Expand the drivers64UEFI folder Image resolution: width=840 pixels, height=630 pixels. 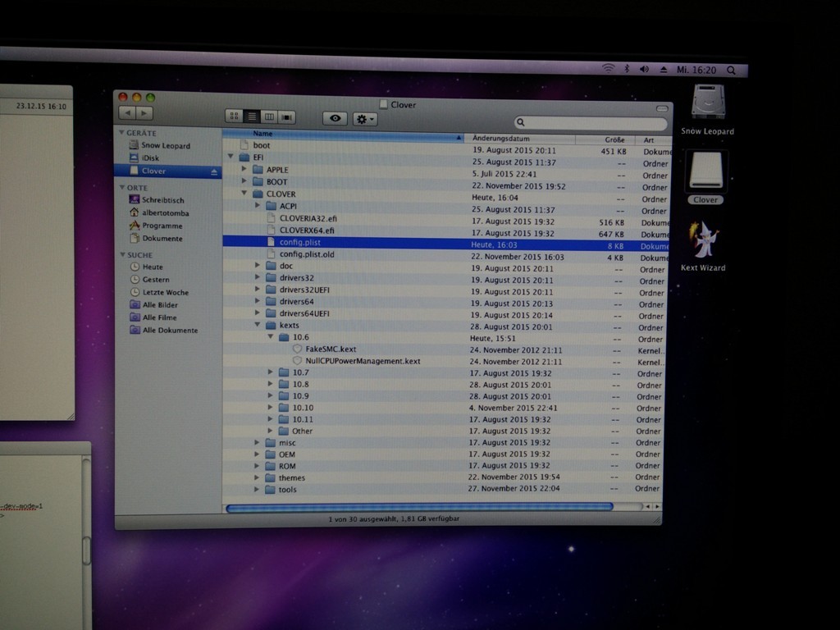(257, 313)
